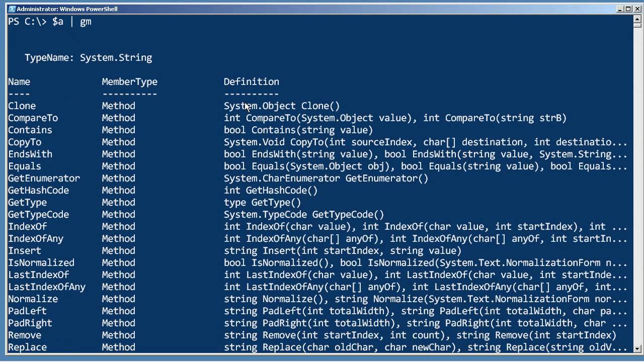Click the Insert method definition text

pos(342,251)
